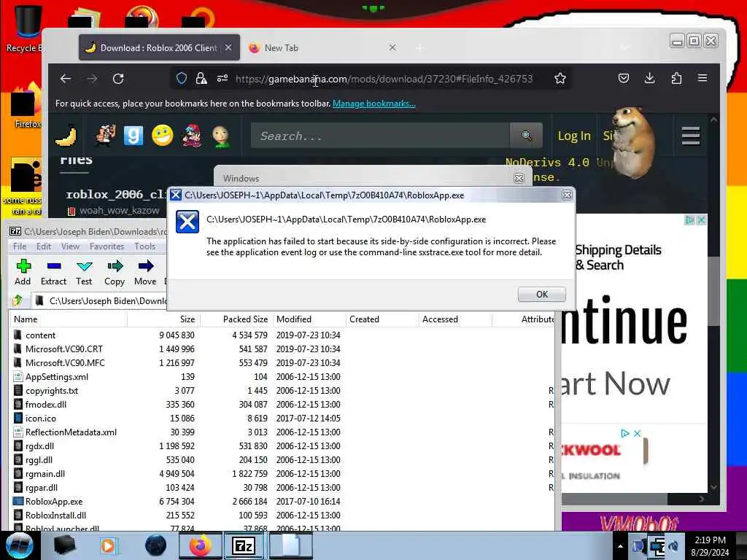Open the View menu in 7-Zip

click(70, 246)
